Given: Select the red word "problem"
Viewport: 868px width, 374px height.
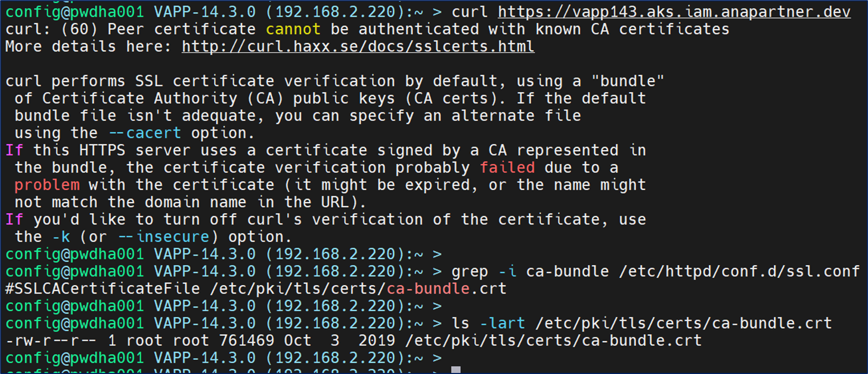Looking at the screenshot, I should point(47,185).
